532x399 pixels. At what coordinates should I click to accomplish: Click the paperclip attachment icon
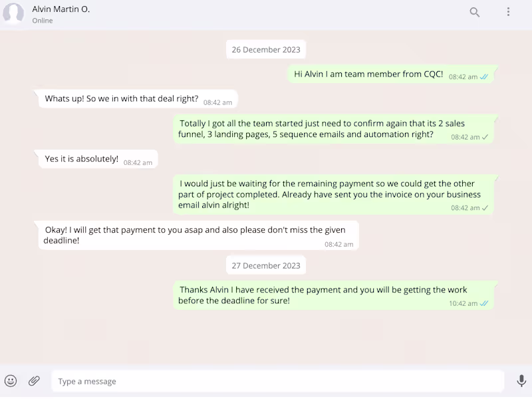[34, 381]
